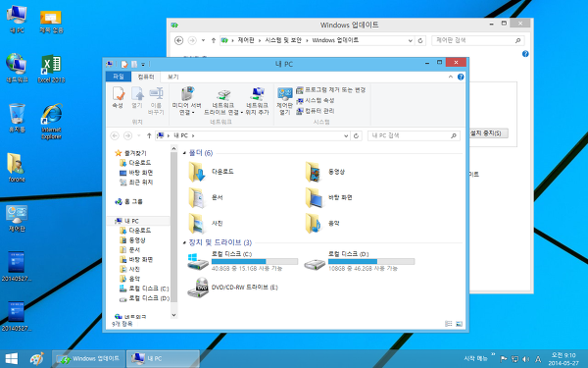The width and height of the screenshot is (588, 368).
Task: Click refresh button beside the 내 PC address bar
Action: point(357,136)
